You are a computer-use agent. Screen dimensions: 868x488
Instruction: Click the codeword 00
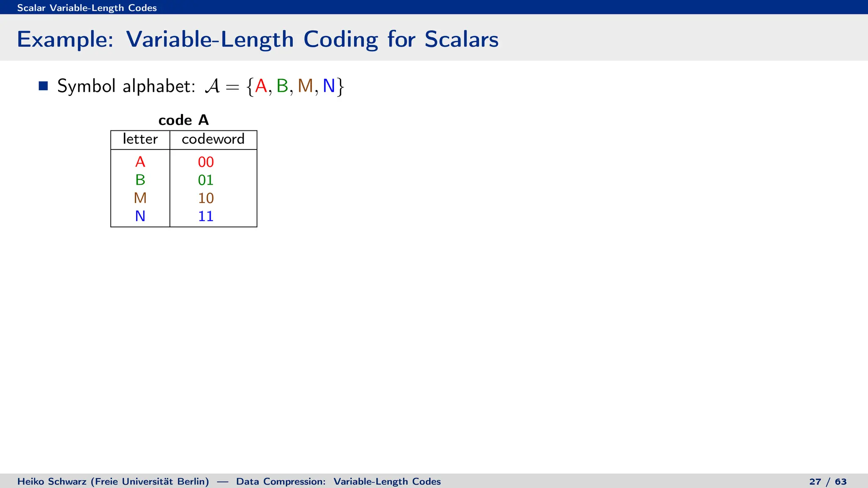pos(206,162)
